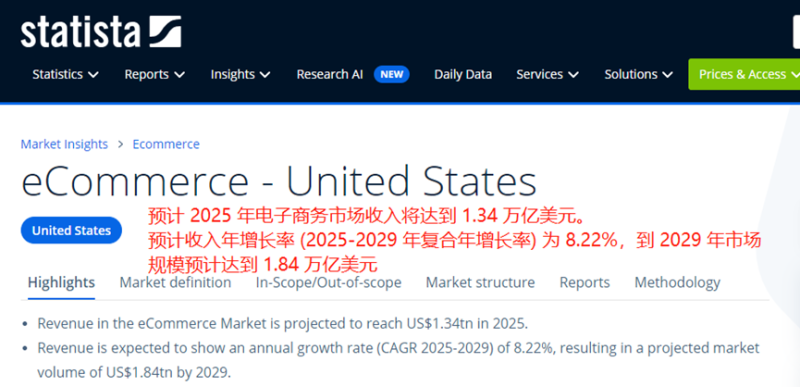Image resolution: width=800 pixels, height=387 pixels.
Task: Open the Ecommerce breadcrumb link
Action: point(166,144)
